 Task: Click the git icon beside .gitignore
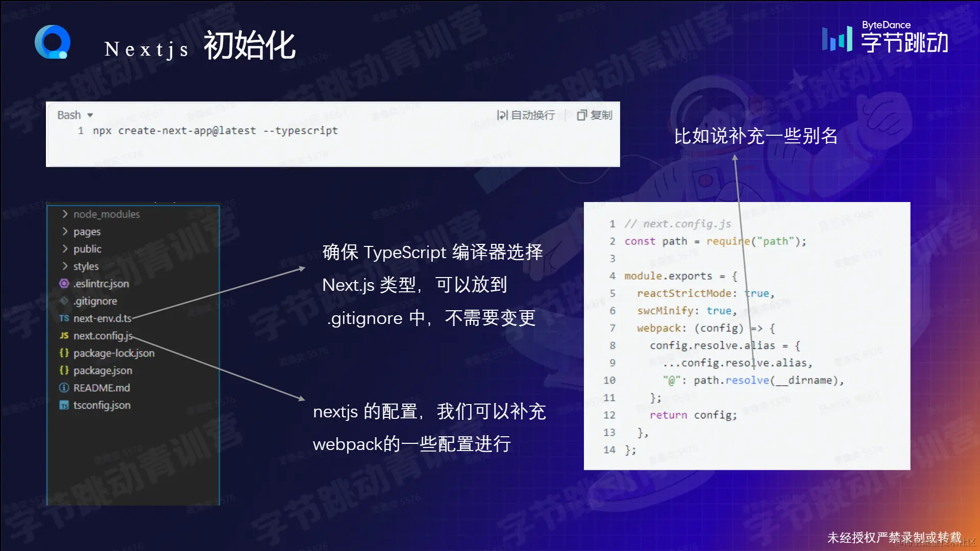click(x=64, y=301)
